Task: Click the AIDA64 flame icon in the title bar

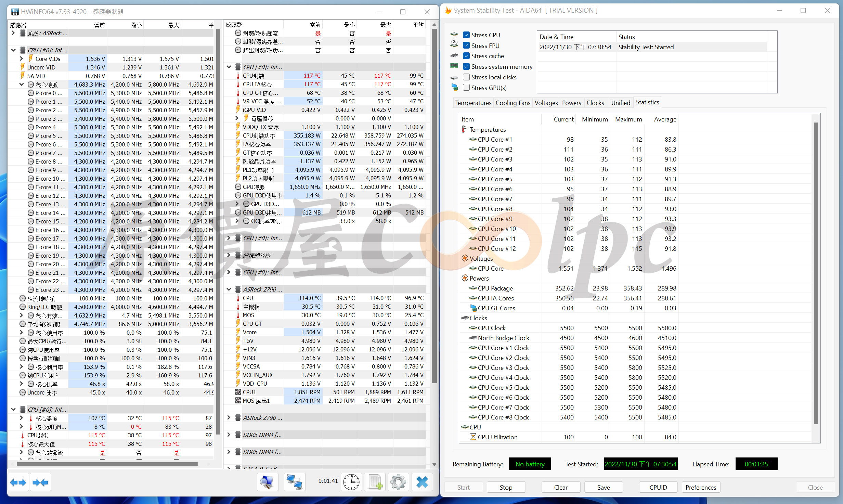Action: click(x=448, y=11)
